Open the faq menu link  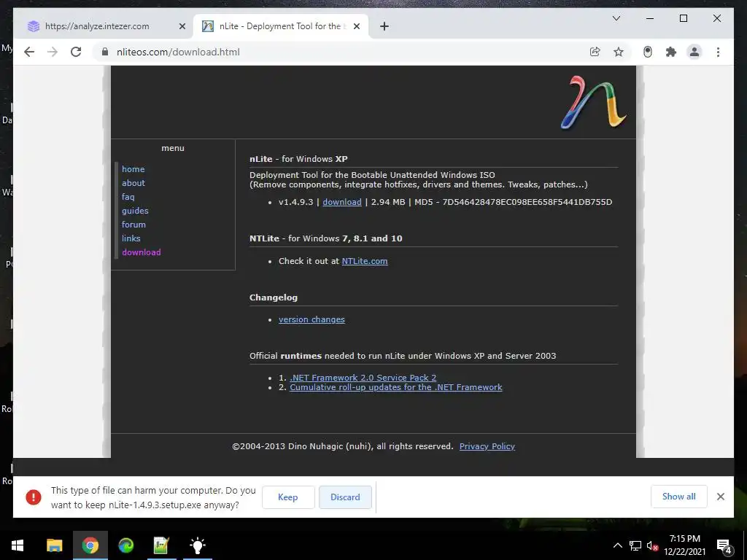coord(128,197)
